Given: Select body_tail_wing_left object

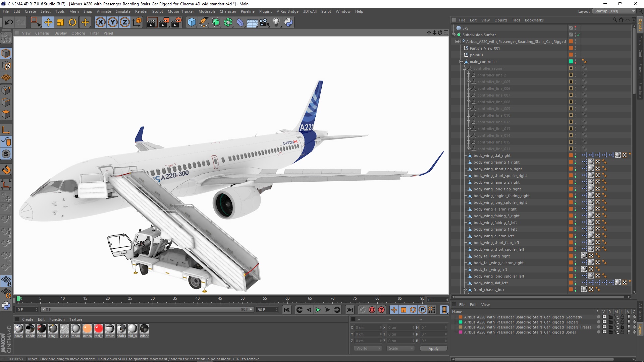Looking at the screenshot, I should [x=490, y=269].
